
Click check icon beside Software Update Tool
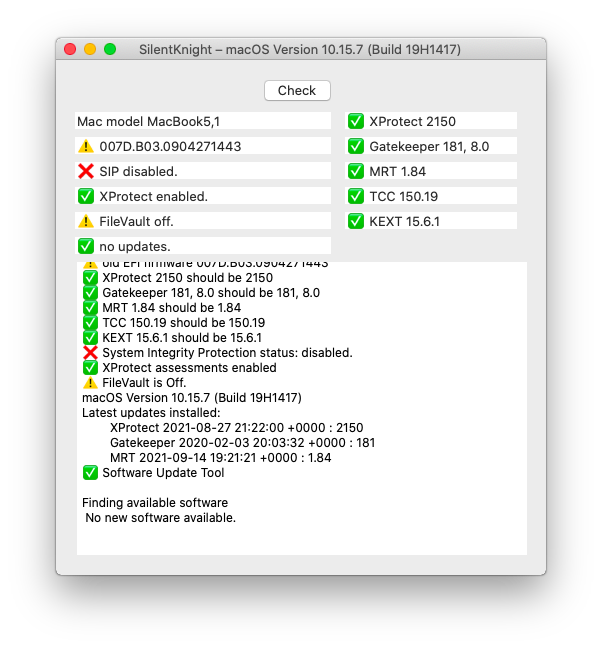coord(90,472)
